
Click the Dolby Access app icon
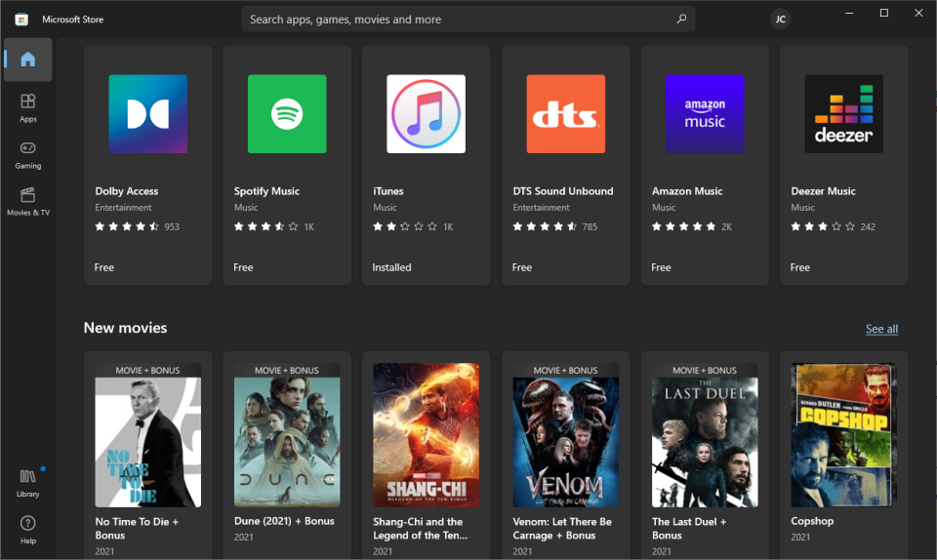coord(147,113)
